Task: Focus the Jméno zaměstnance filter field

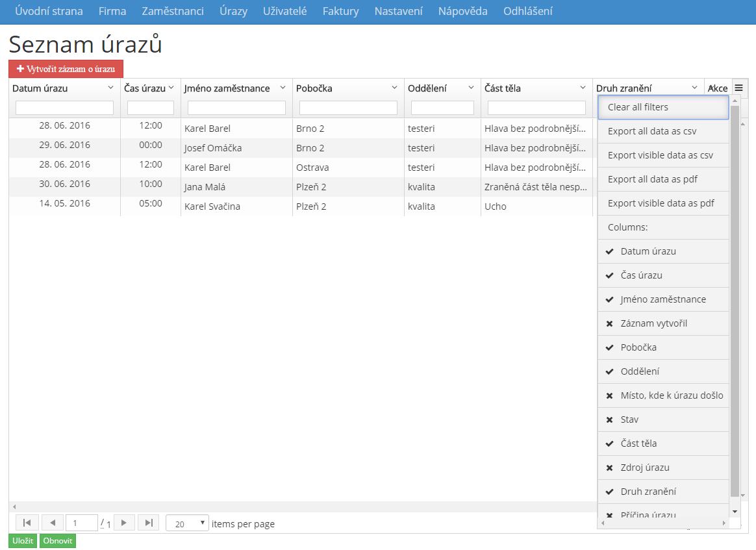Action: 236,108
